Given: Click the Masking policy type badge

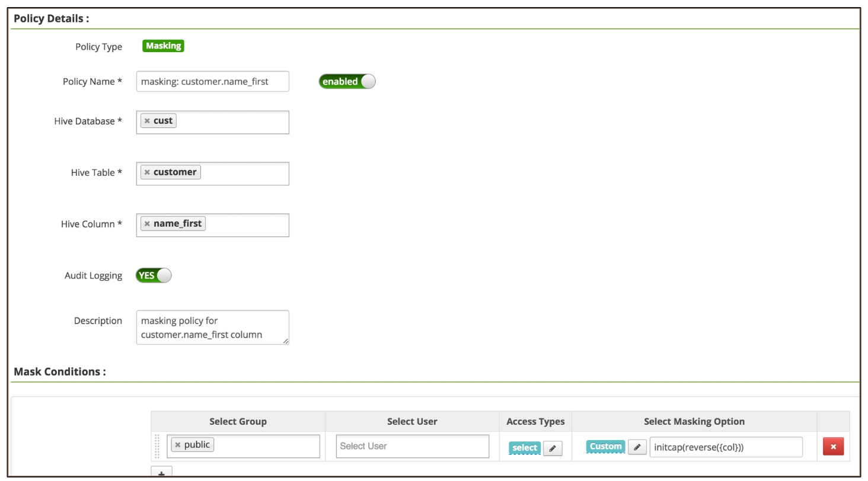Looking at the screenshot, I should pos(163,46).
